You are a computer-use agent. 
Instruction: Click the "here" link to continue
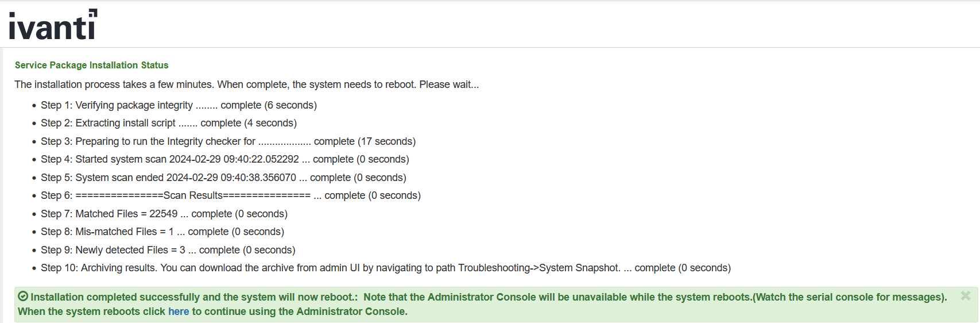179,312
